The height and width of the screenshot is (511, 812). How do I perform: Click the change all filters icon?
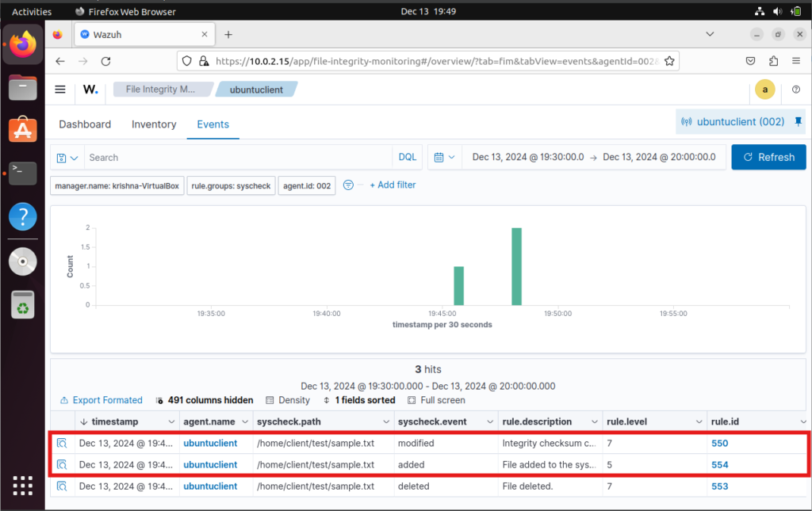tap(349, 185)
